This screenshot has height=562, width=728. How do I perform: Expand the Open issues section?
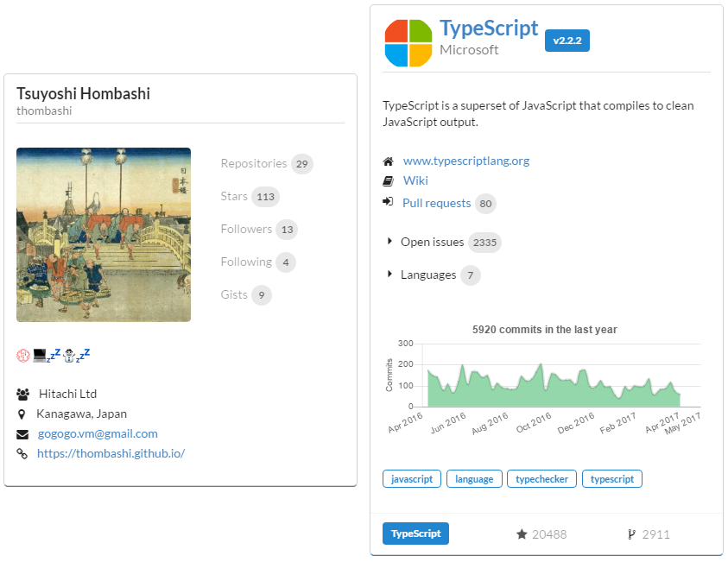pyautogui.click(x=389, y=242)
